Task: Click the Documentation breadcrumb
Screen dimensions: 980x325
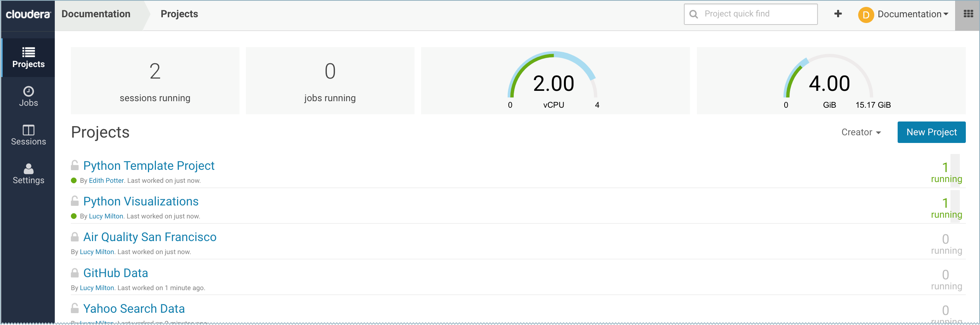Action: [x=96, y=14]
